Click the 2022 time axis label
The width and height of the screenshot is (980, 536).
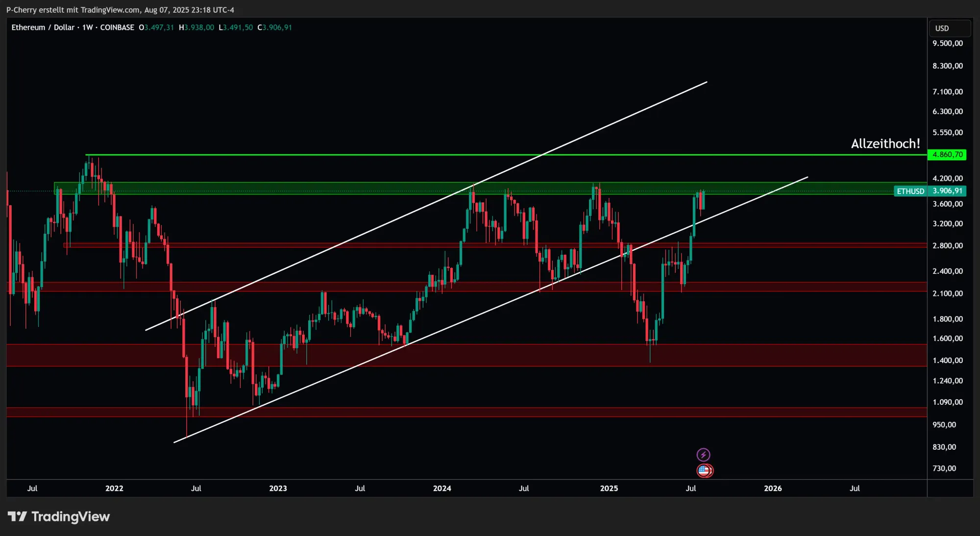pyautogui.click(x=114, y=488)
